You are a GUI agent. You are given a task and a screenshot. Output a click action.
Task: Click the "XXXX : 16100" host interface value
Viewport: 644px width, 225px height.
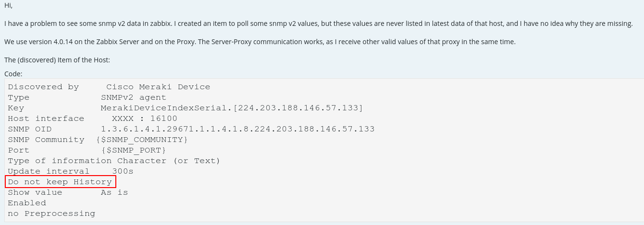coord(144,118)
